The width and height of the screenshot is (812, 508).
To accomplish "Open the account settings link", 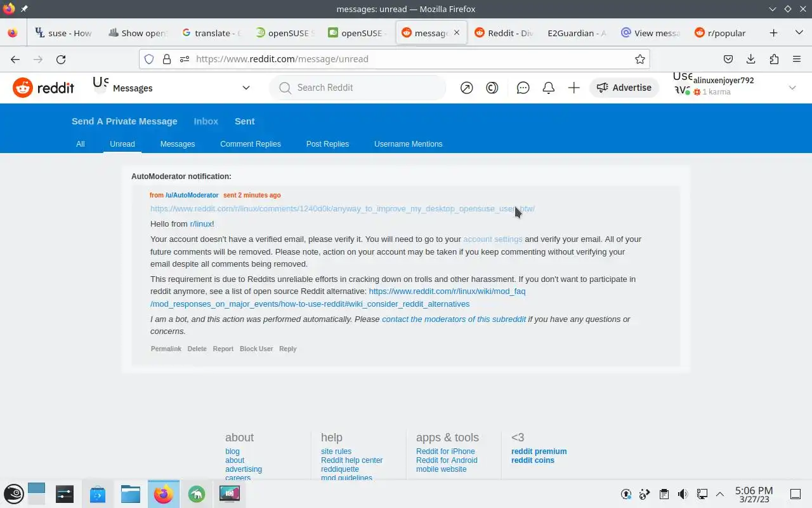I will coord(493,239).
